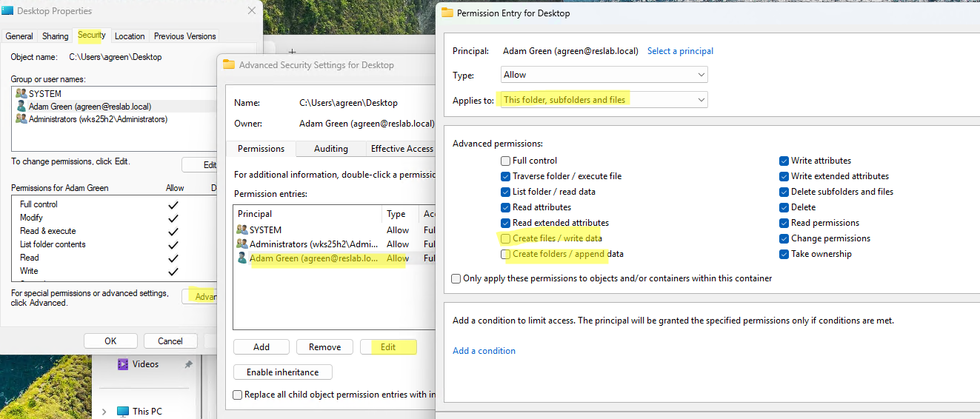Uncheck Delete subfolders and files
980x419 pixels.
click(784, 192)
